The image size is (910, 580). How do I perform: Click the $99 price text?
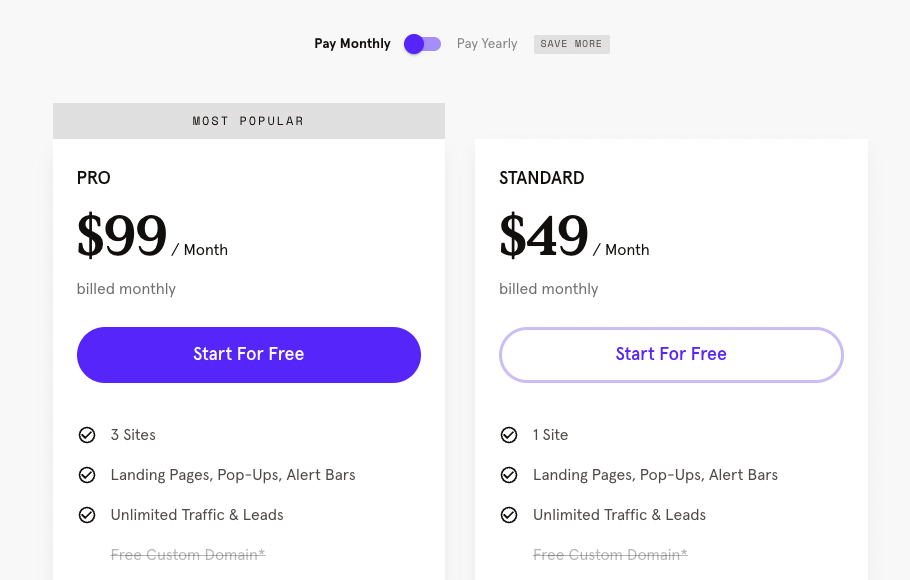122,235
